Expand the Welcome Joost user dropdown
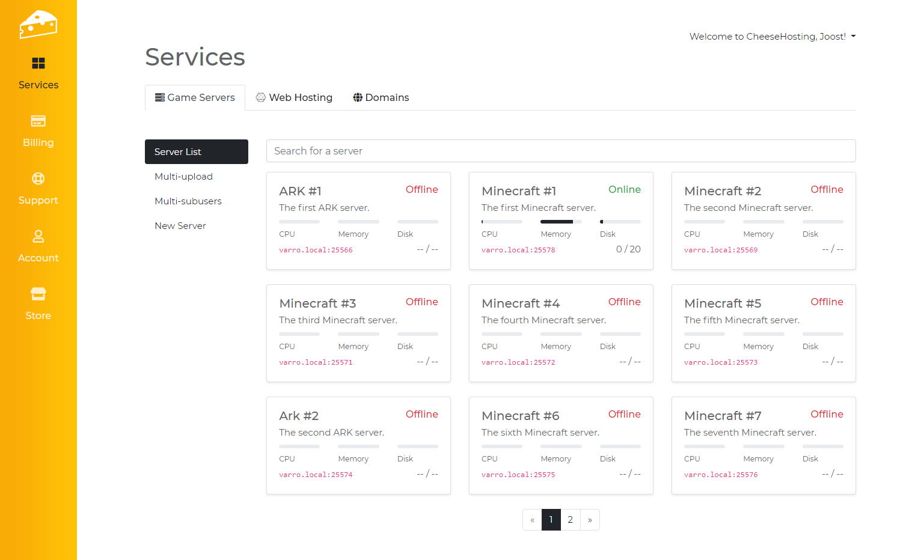The image size is (924, 560). pos(772,37)
